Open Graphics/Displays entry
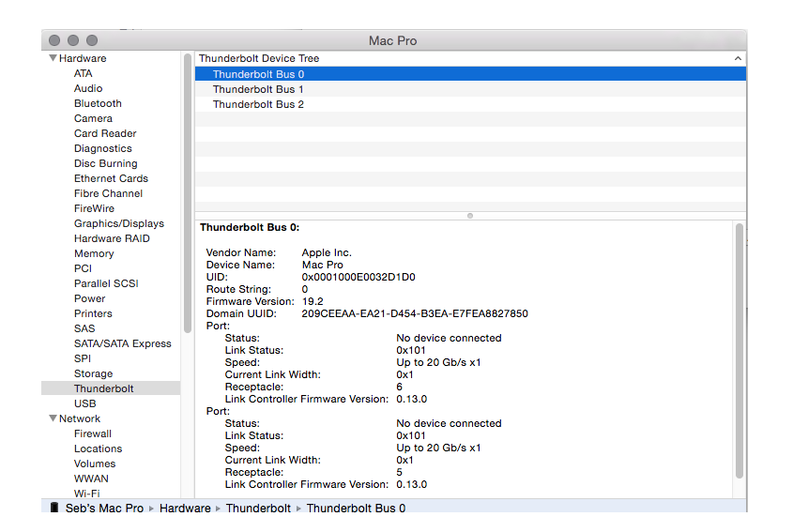Image resolution: width=793 pixels, height=532 pixels. [x=119, y=223]
